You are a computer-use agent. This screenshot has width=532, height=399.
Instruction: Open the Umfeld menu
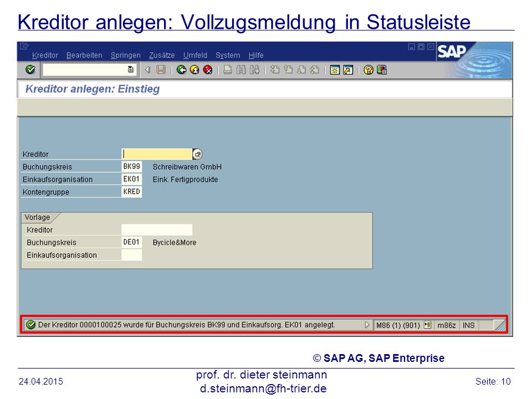(x=195, y=55)
